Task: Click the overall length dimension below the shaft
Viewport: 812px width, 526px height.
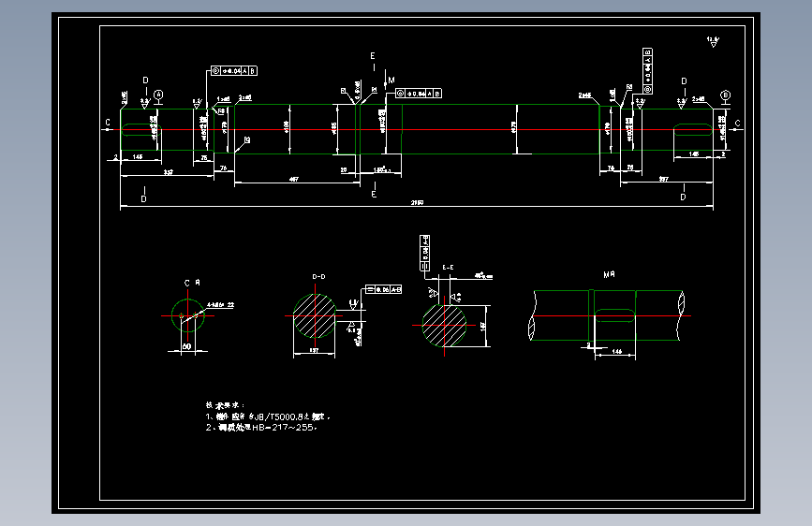Action: (417, 202)
